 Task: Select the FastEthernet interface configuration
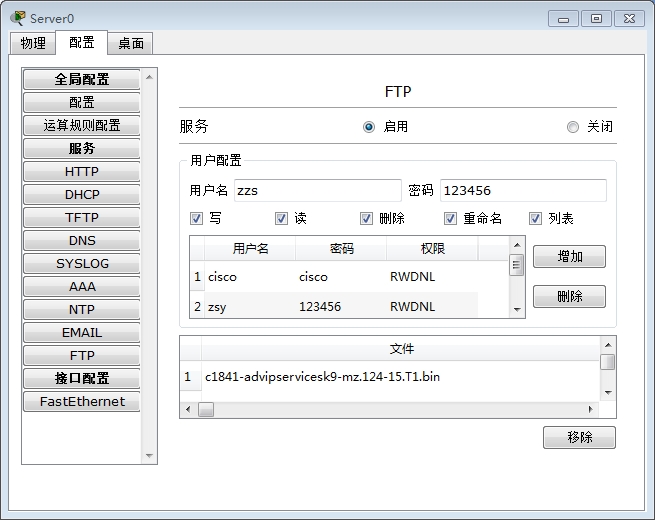tap(82, 401)
